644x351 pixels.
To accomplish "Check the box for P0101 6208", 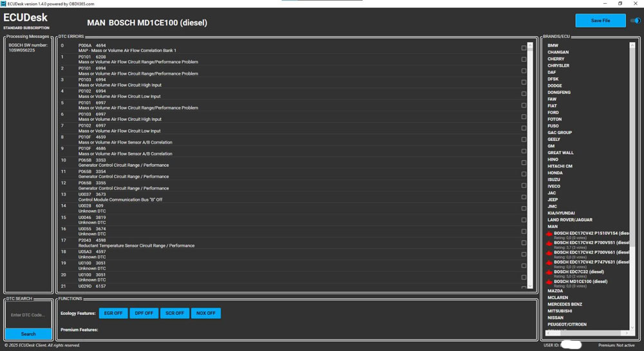I will point(524,59).
